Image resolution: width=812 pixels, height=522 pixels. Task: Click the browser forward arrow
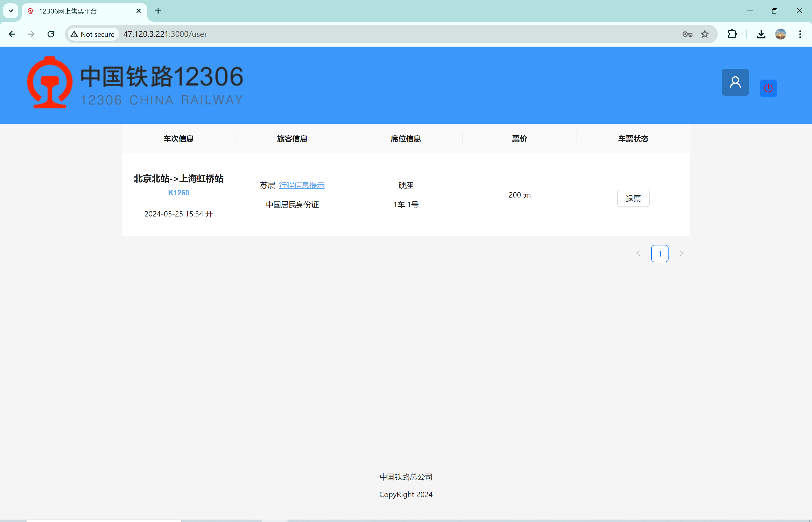[31, 34]
